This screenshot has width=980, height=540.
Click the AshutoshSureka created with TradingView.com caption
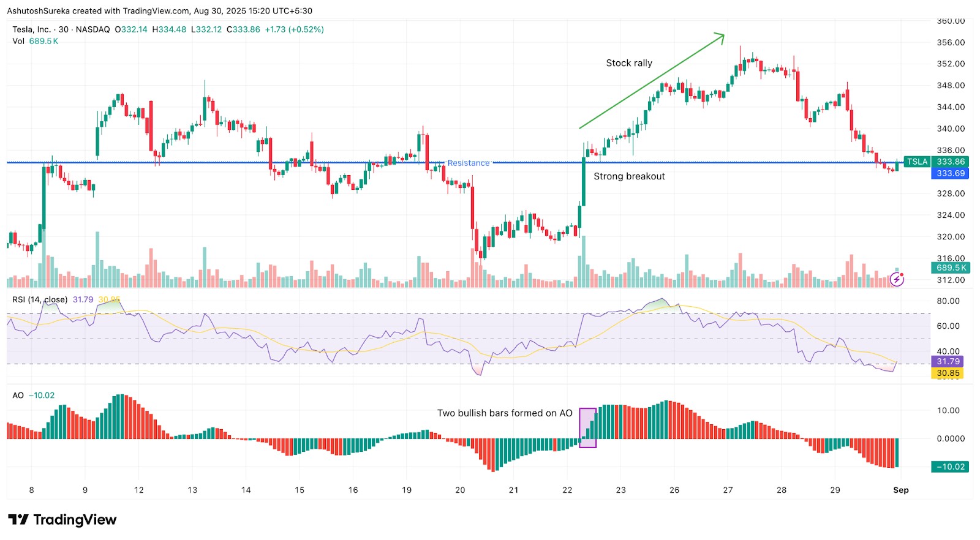159,11
